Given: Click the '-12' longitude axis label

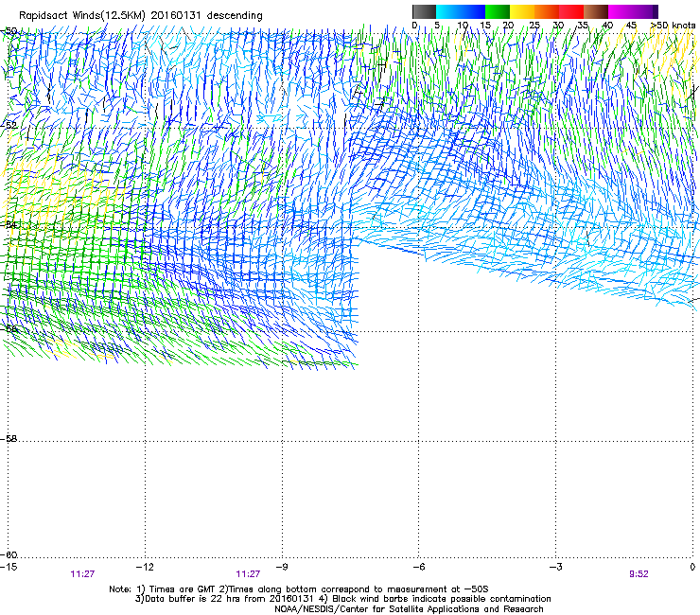Looking at the screenshot, I should pyautogui.click(x=145, y=567).
